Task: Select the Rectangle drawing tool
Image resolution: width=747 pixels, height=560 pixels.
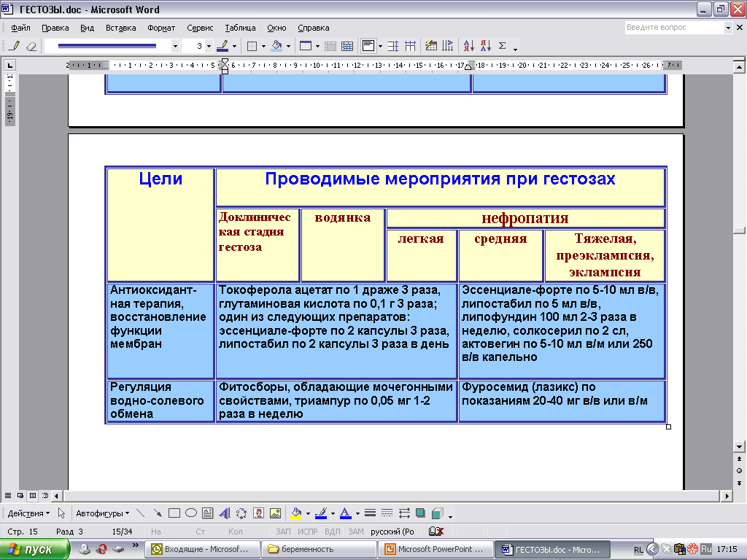Action: point(174,513)
